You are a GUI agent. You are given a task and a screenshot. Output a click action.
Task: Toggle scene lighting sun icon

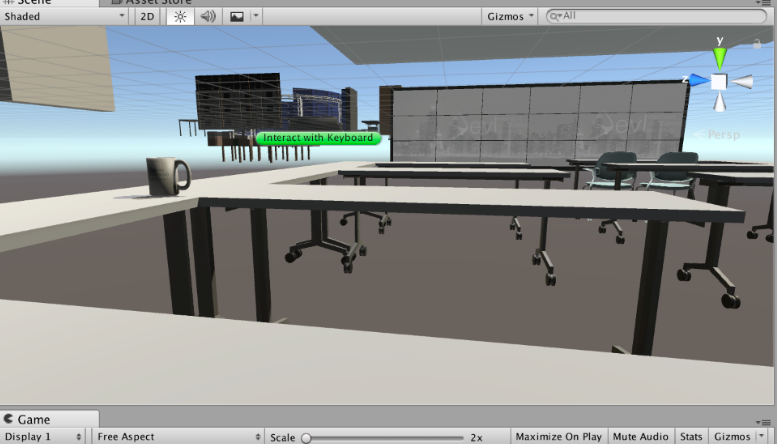(x=180, y=16)
